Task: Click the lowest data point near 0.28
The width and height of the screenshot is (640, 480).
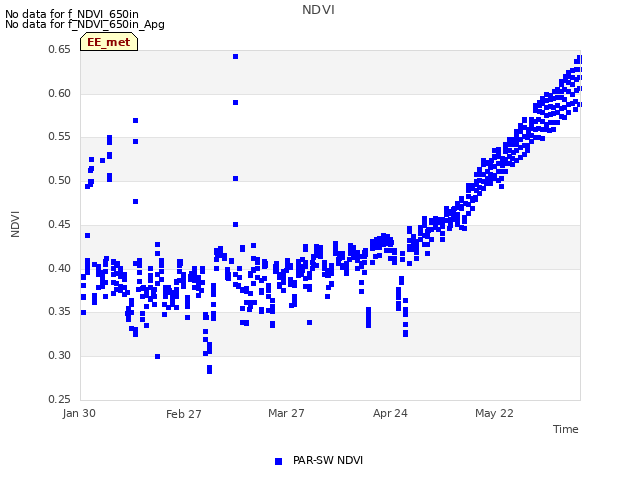Action: [209, 370]
